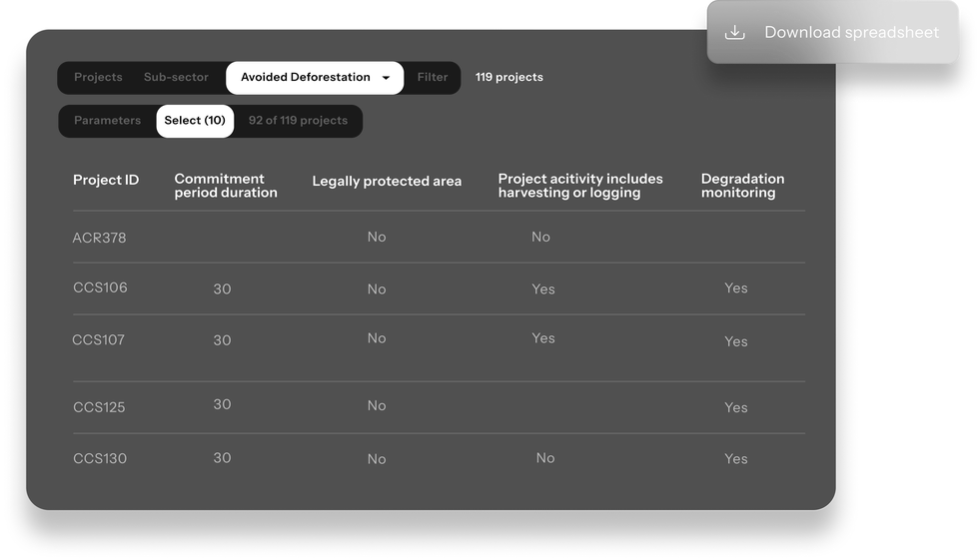Click the 92 of 119 projects counter

click(x=298, y=121)
